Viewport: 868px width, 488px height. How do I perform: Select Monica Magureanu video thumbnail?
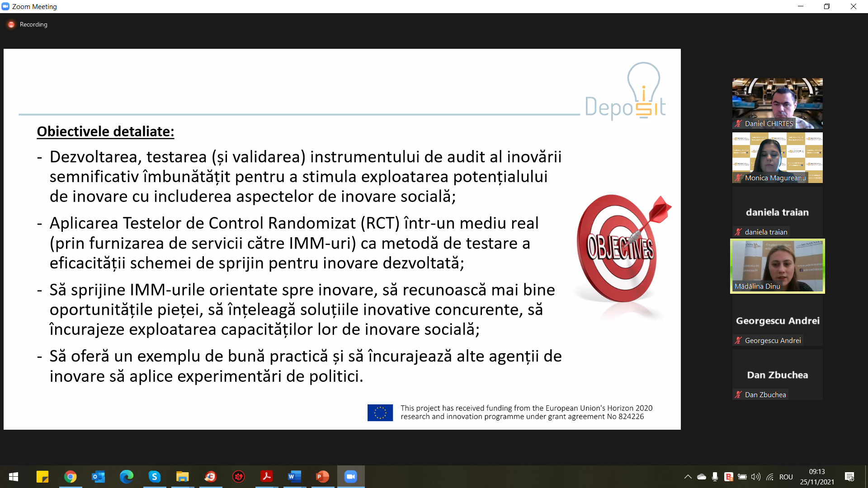tap(778, 158)
